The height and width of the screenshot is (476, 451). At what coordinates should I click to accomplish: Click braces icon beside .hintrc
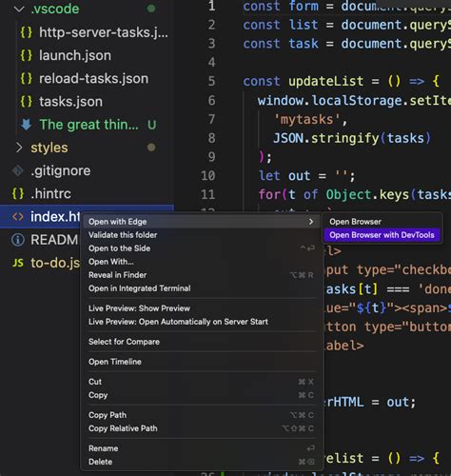pyautogui.click(x=18, y=194)
